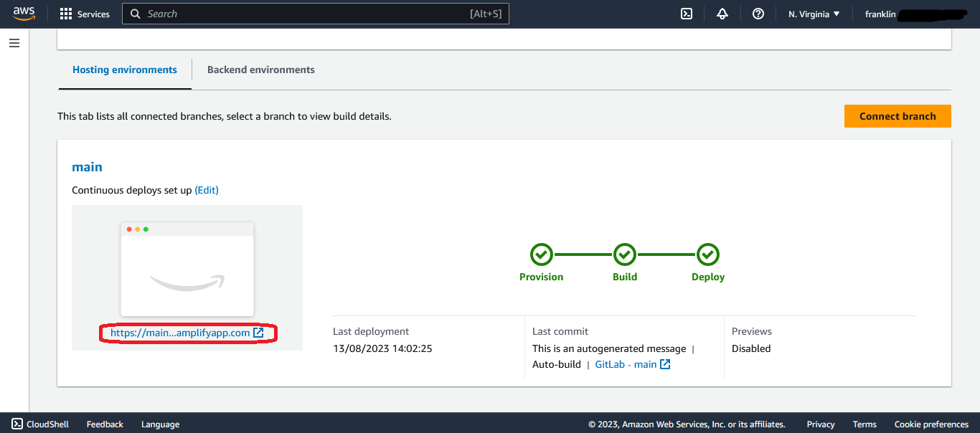Click the Build step check icon
The image size is (980, 433).
[x=625, y=254]
